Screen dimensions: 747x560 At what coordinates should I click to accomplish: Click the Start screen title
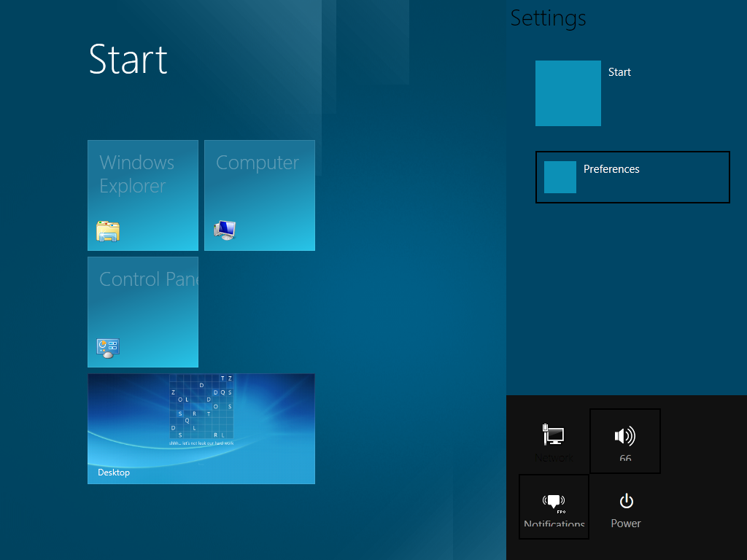(128, 60)
